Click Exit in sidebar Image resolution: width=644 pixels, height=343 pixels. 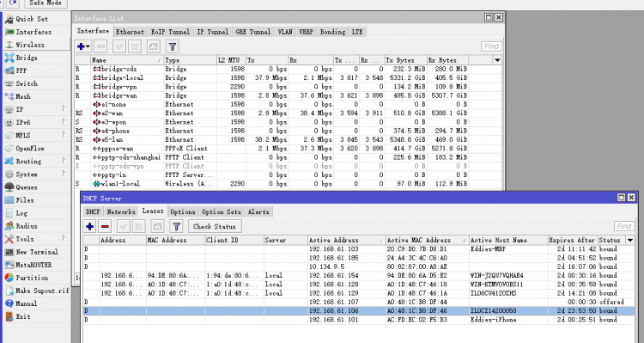click(23, 316)
